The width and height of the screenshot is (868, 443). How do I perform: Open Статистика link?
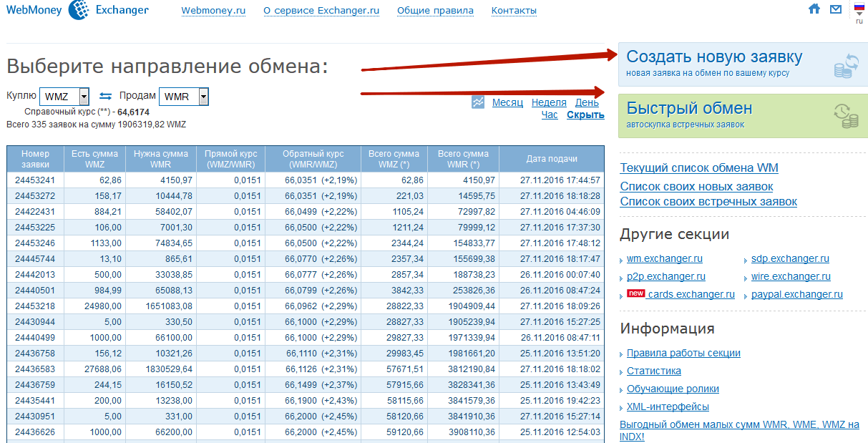pyautogui.click(x=654, y=371)
